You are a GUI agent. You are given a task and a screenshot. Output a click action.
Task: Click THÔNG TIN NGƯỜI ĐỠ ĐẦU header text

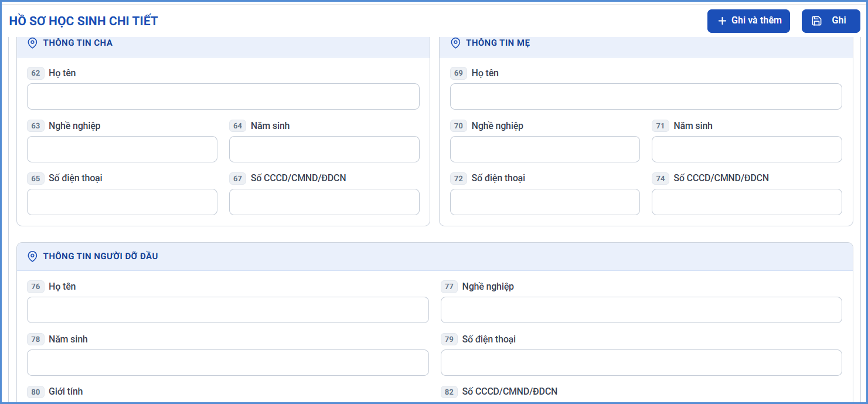(101, 256)
